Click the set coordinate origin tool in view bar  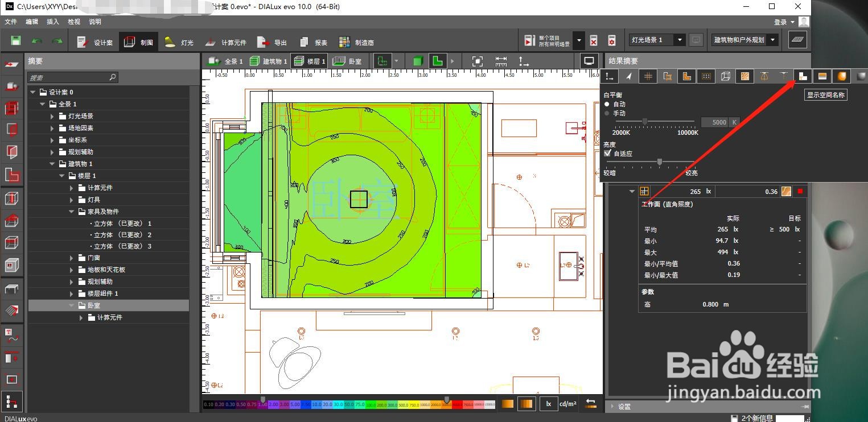[523, 61]
